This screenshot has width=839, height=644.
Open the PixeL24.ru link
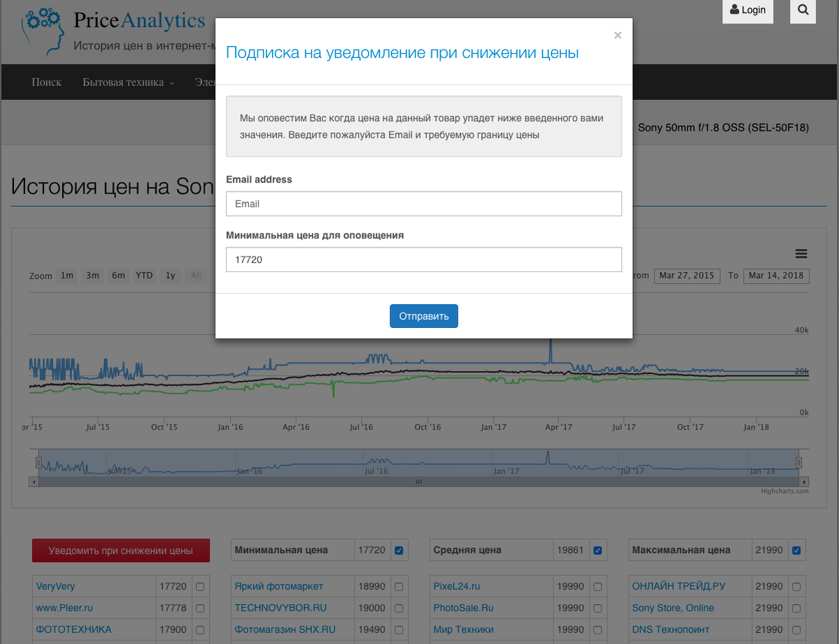pos(457,587)
